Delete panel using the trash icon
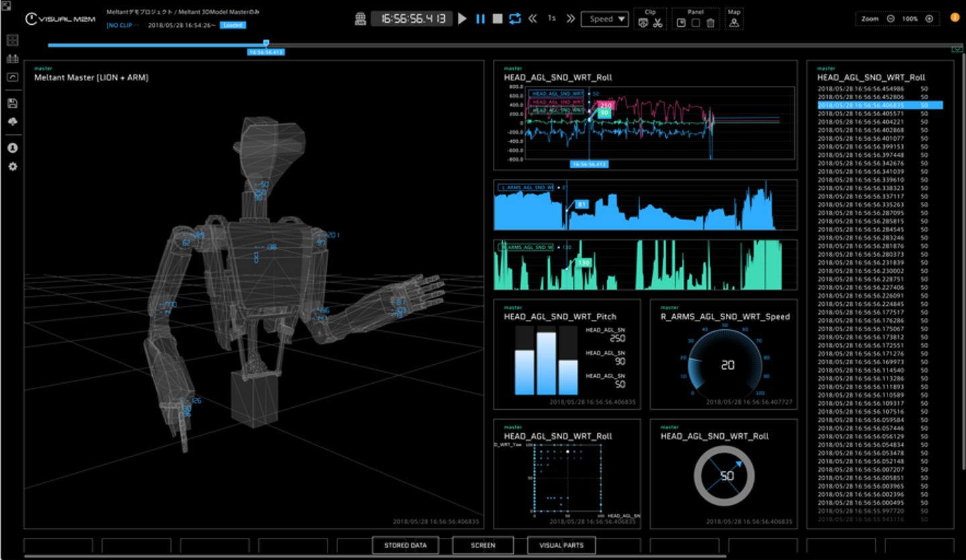Viewport: 966px width, 560px height. pos(710,23)
